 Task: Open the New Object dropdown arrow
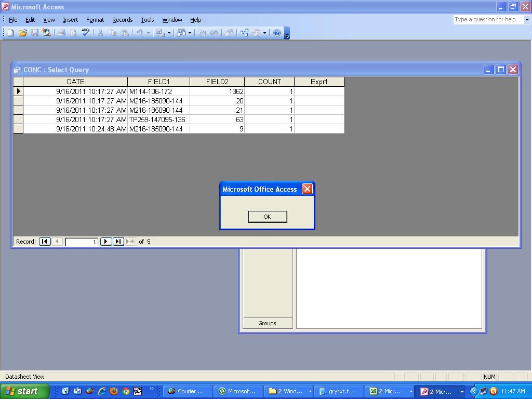pos(264,33)
